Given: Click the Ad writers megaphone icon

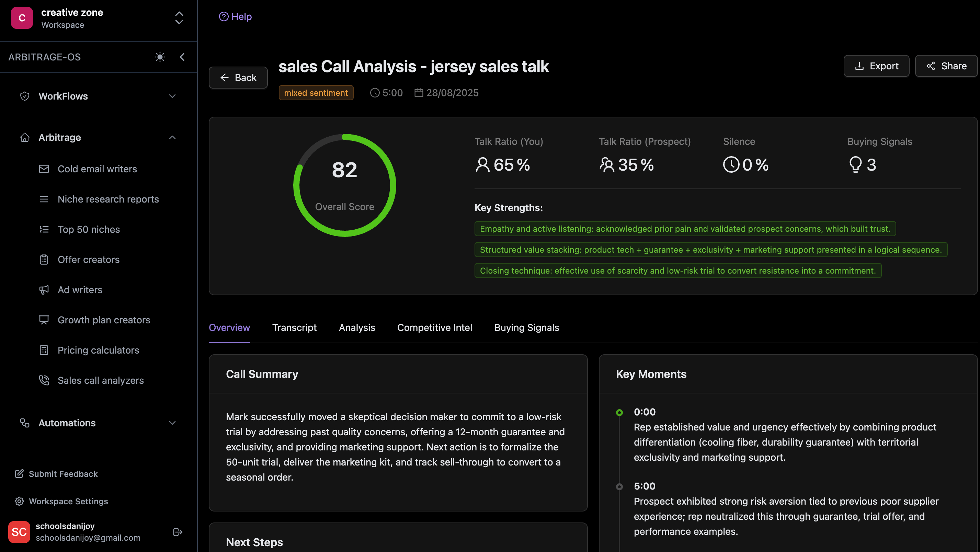Looking at the screenshot, I should (44, 289).
